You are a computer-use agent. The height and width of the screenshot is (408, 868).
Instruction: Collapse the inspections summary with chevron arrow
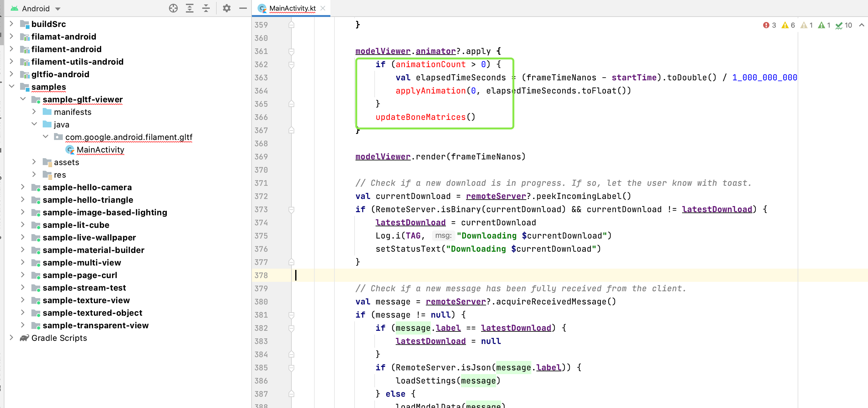coord(861,25)
